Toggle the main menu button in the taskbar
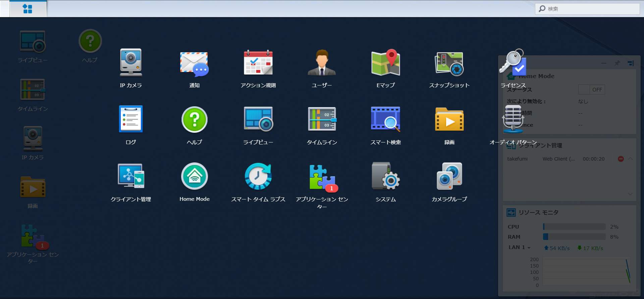The width and height of the screenshot is (644, 299). (x=28, y=9)
